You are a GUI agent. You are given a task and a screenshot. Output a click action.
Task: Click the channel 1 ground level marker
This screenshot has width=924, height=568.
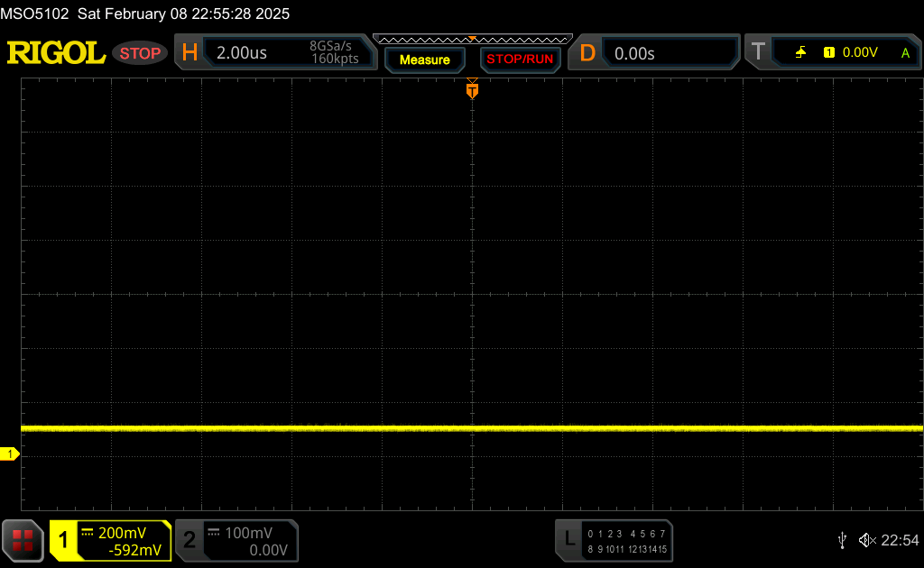9,453
